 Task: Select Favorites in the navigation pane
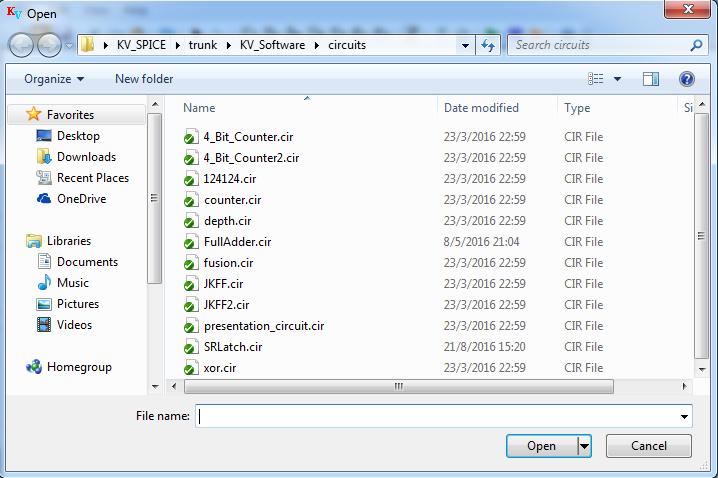pos(77,114)
